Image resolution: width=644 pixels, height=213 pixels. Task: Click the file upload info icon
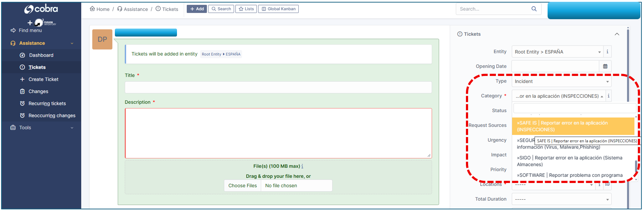click(302, 166)
